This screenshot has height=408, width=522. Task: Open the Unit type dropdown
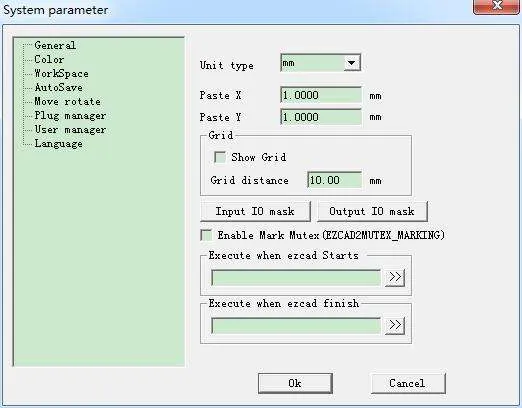tap(352, 63)
